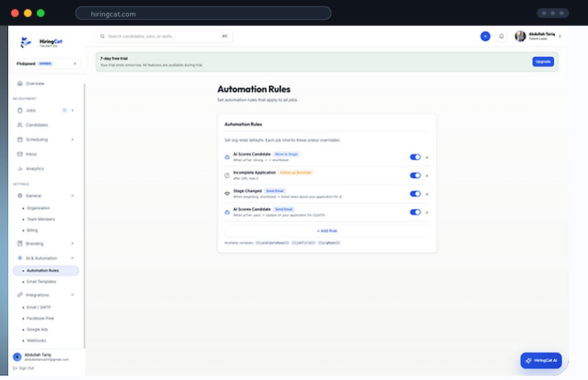Click the AI & Automation sparkle icon

click(20, 258)
